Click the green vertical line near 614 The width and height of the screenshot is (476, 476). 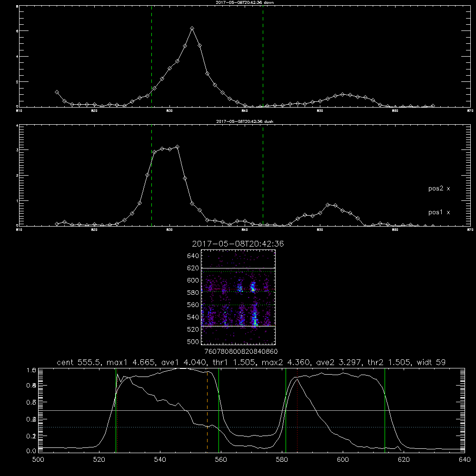(385, 410)
